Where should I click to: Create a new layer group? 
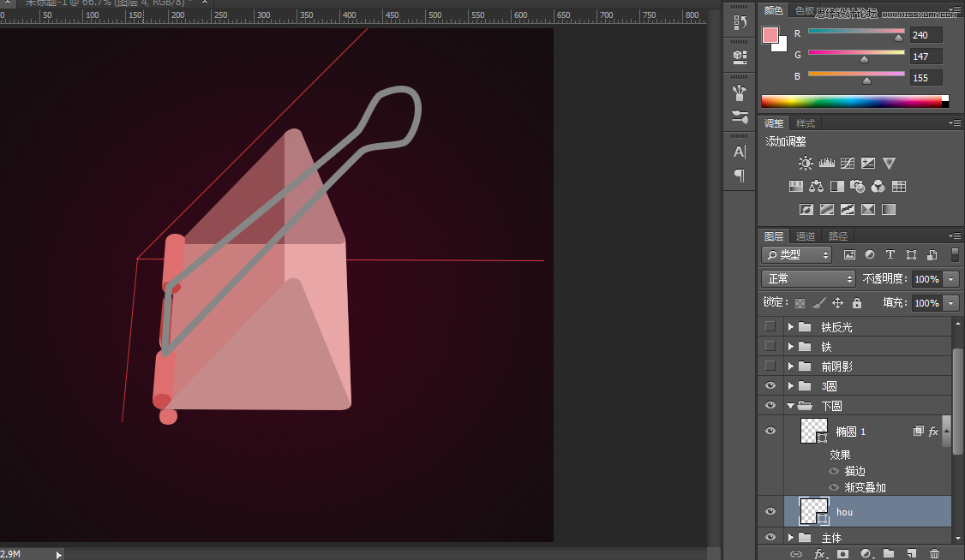(889, 554)
